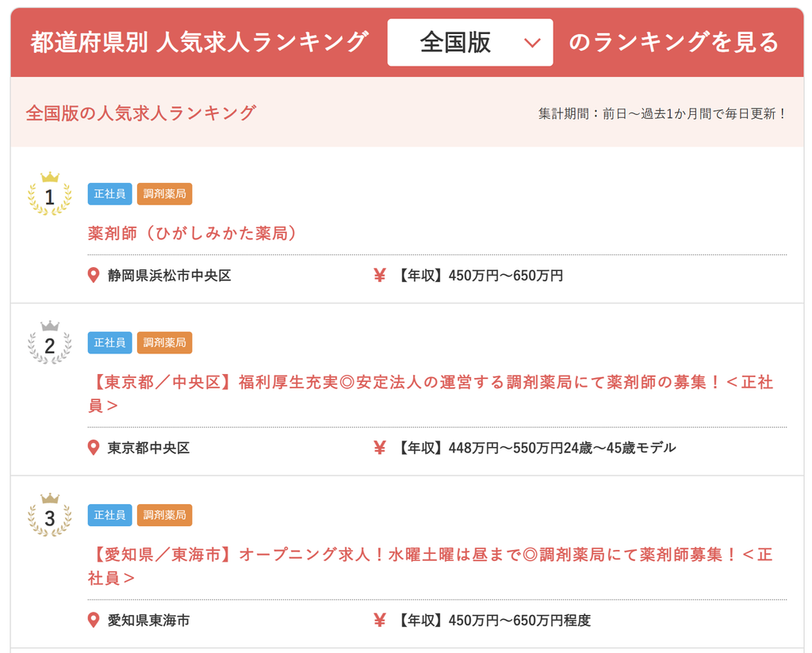Click the yen icon next to 450万円〜650万円

[380, 275]
